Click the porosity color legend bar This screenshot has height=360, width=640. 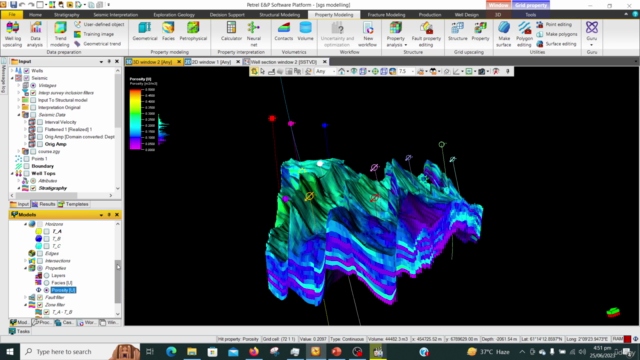coord(135,119)
